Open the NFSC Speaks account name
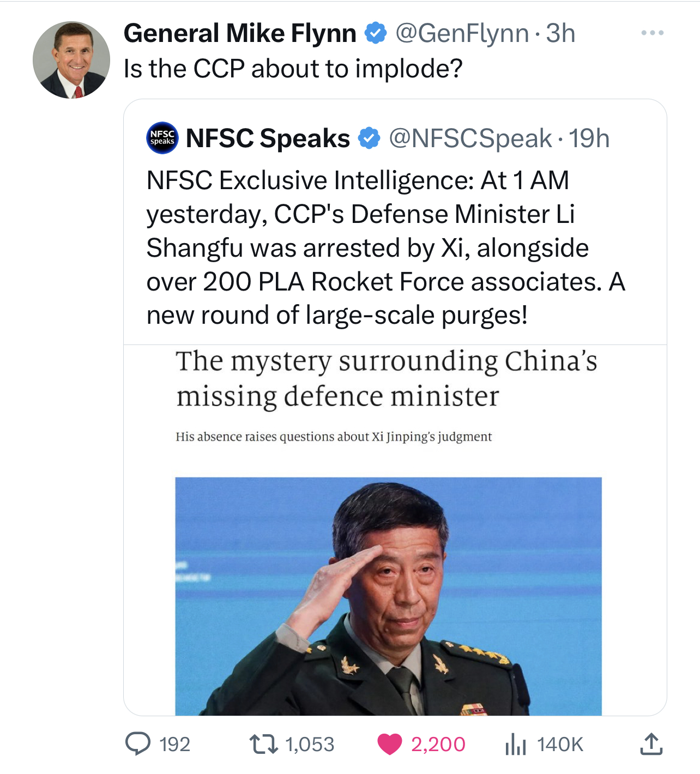Screen dimensions: 700x774 (268, 138)
